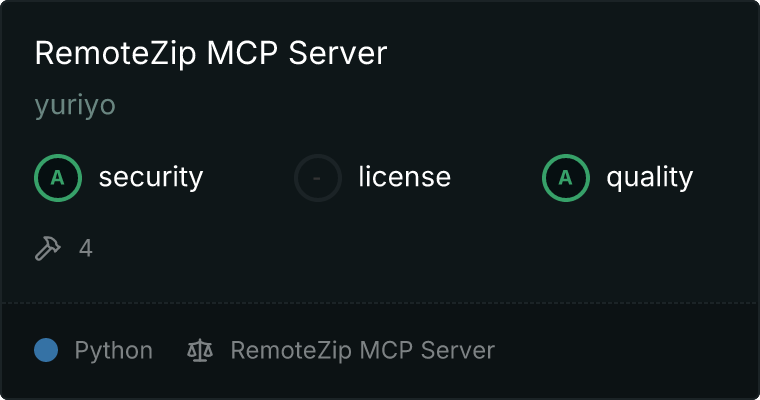Image resolution: width=760 pixels, height=400 pixels.
Task: Click the quality label text
Action: click(649, 177)
